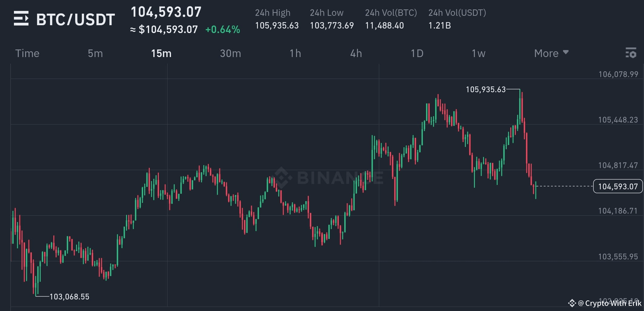
Task: Select the Time view option
Action: 27,53
